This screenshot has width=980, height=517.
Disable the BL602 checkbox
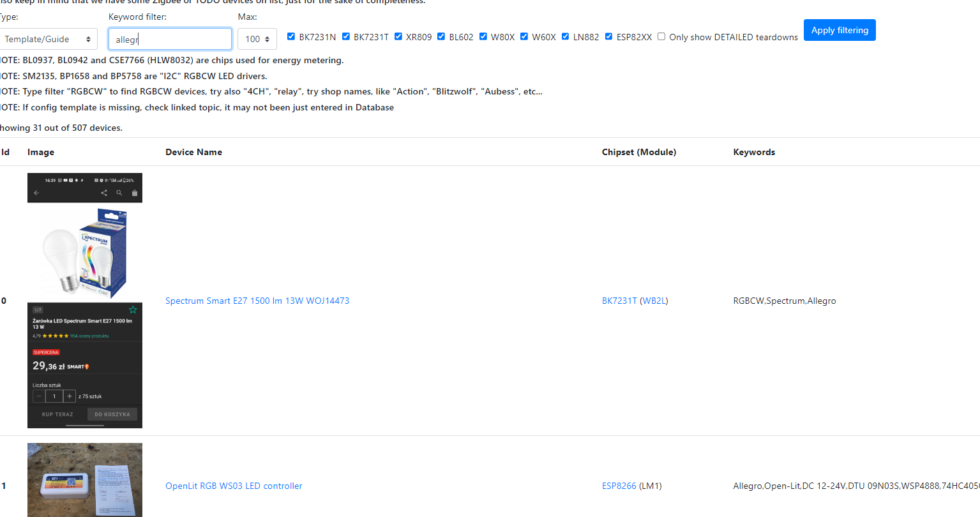click(x=441, y=36)
